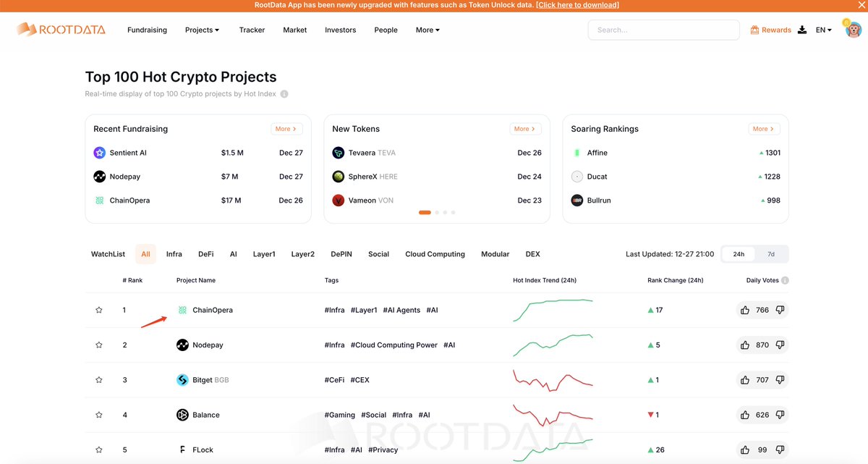Click the #AI Agents tag on ChainOpera

tap(401, 310)
